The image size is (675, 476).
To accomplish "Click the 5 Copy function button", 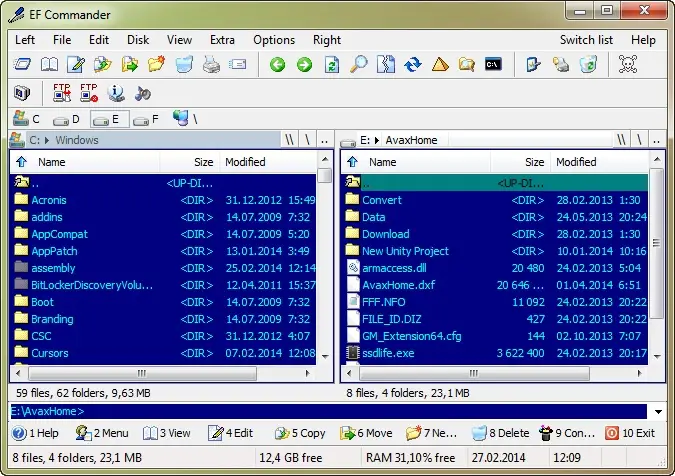I will [300, 433].
